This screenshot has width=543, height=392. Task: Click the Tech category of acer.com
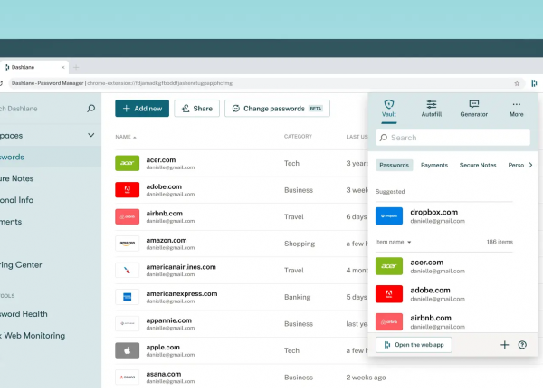coord(291,163)
